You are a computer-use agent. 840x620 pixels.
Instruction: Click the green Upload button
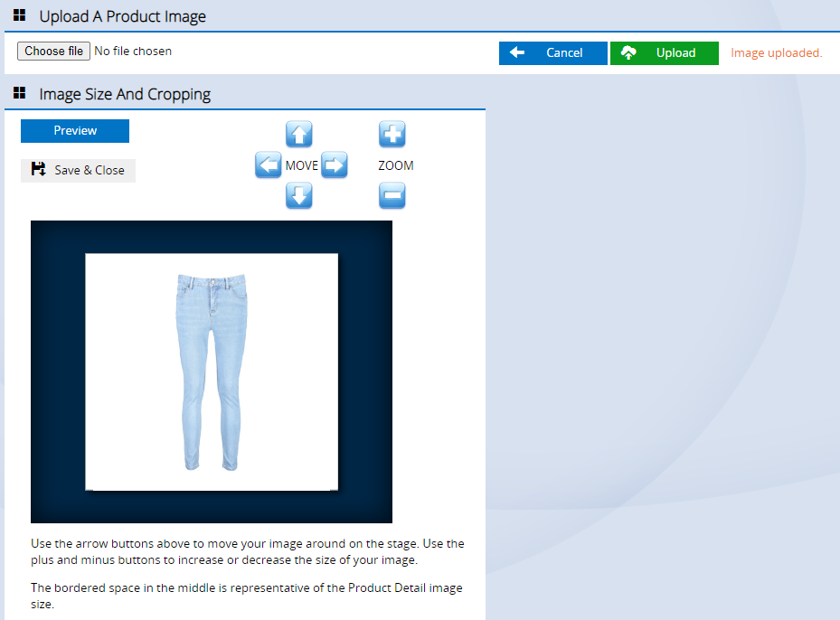[665, 53]
